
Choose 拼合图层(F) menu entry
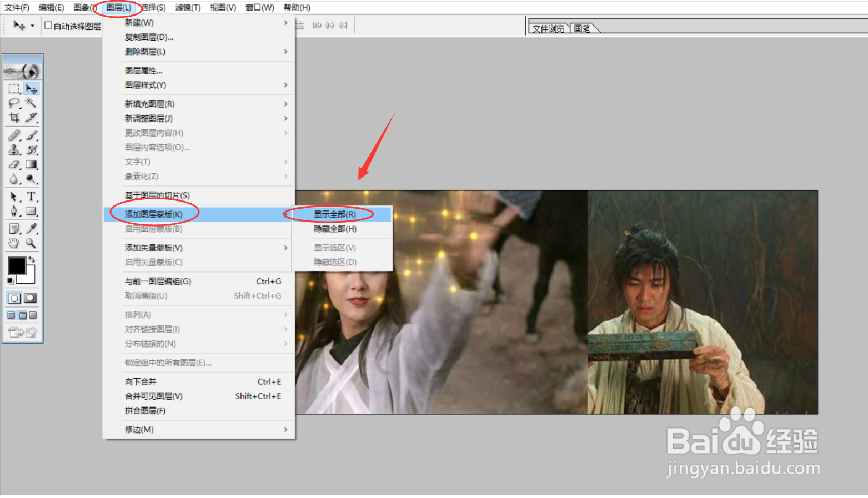coord(199,411)
